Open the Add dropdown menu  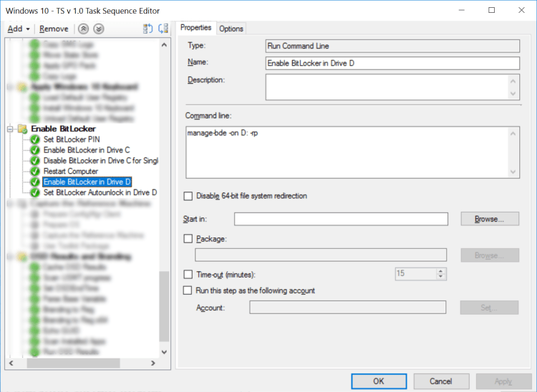point(18,29)
